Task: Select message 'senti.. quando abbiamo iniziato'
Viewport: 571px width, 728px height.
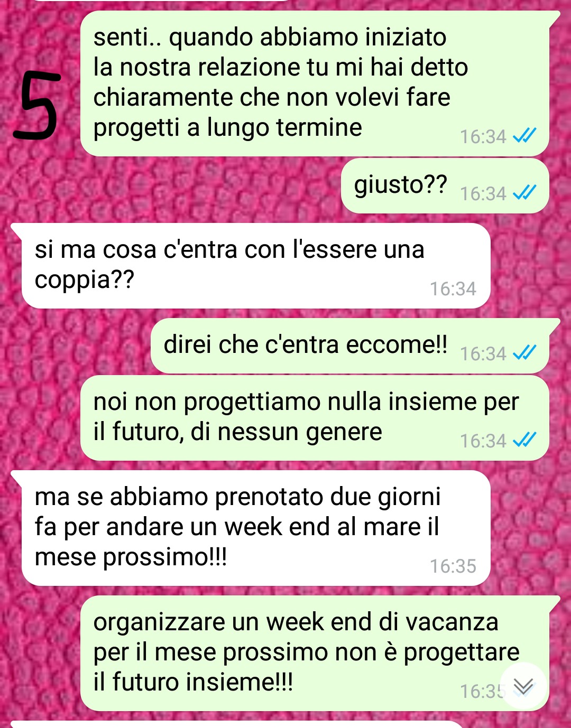Action: click(315, 83)
